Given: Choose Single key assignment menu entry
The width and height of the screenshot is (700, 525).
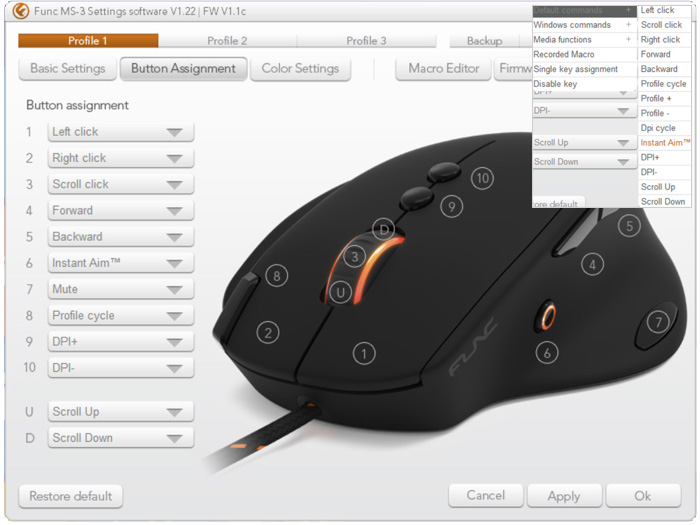Looking at the screenshot, I should click(x=584, y=69).
